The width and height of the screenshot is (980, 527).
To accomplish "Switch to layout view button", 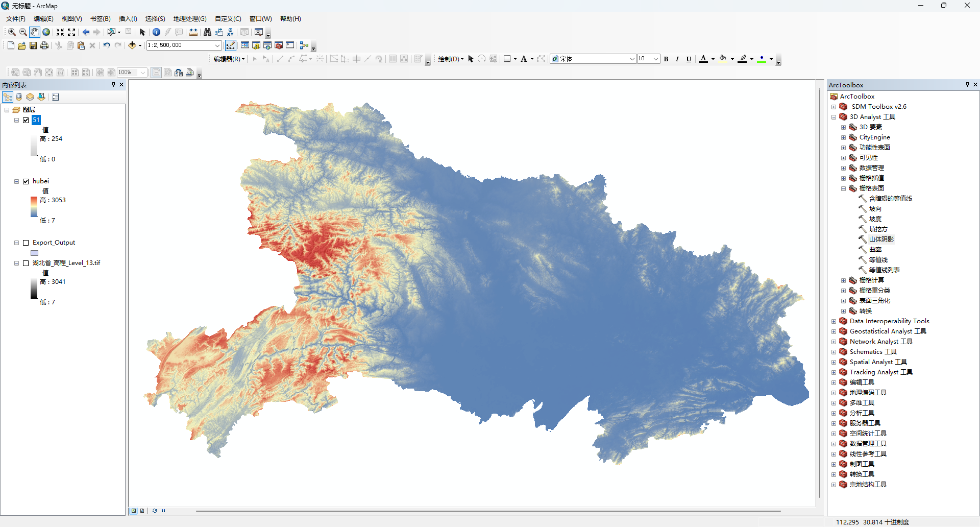I will tap(142, 511).
